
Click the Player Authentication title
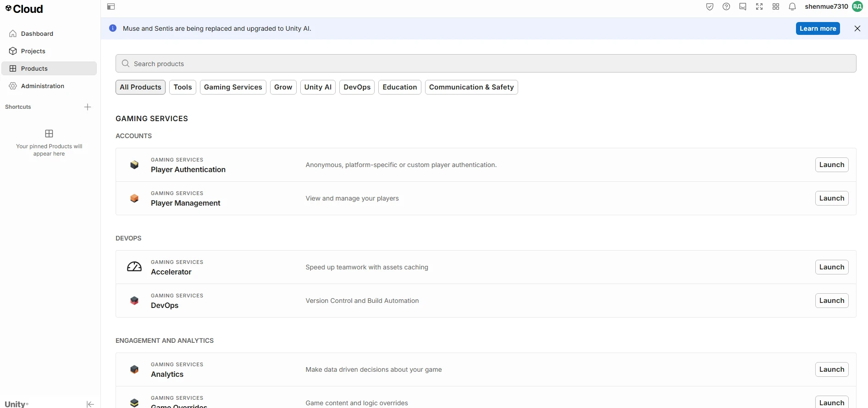(188, 169)
